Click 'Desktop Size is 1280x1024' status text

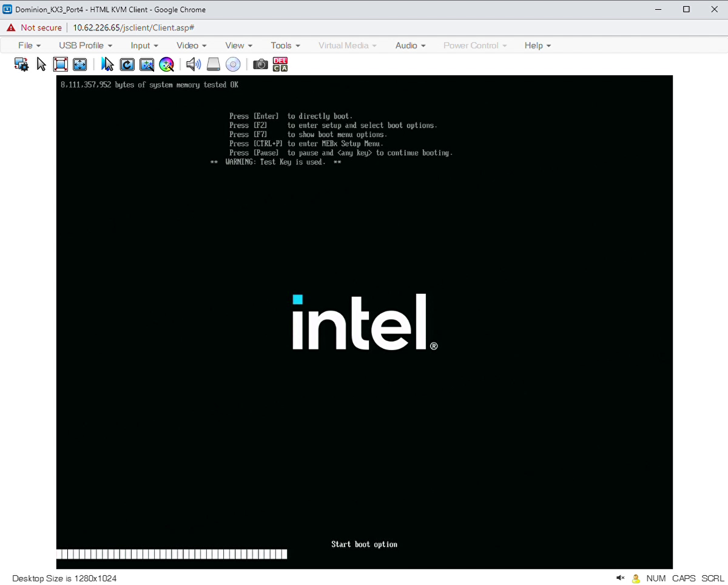click(64, 578)
